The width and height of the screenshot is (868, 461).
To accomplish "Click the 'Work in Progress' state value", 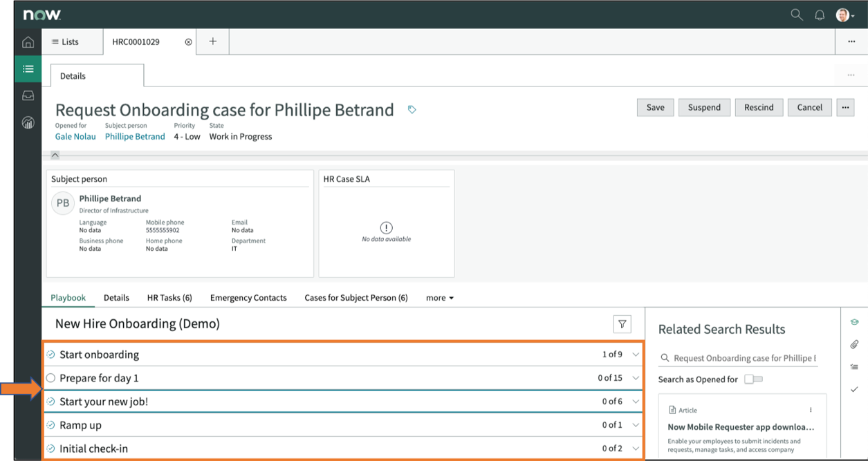I will (x=241, y=137).
